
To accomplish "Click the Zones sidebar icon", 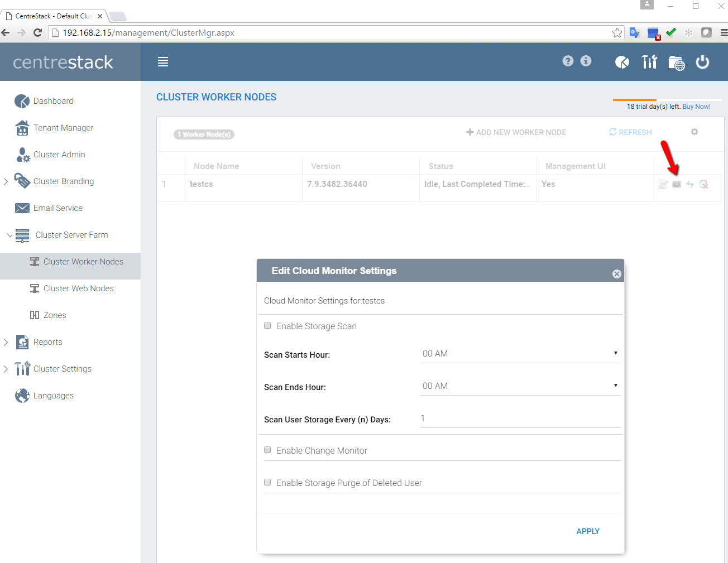I will tap(35, 315).
